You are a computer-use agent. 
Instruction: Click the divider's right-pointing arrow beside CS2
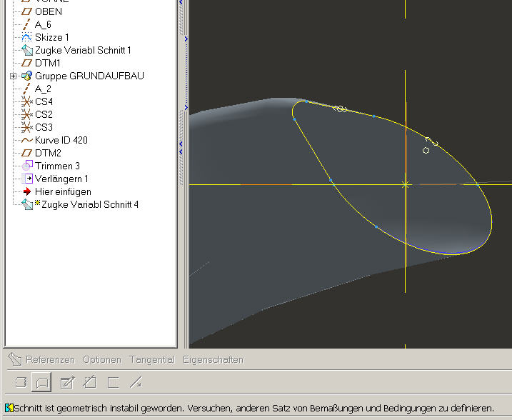coord(186,107)
